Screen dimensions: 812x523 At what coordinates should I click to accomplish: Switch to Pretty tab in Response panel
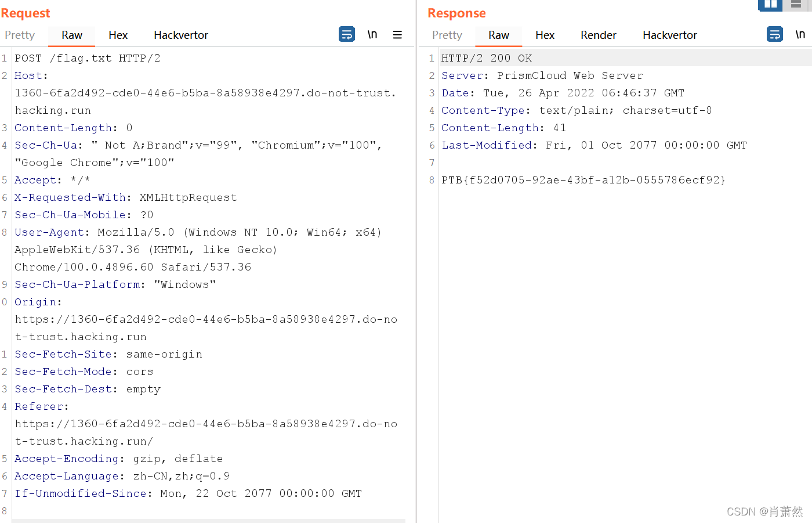click(447, 35)
